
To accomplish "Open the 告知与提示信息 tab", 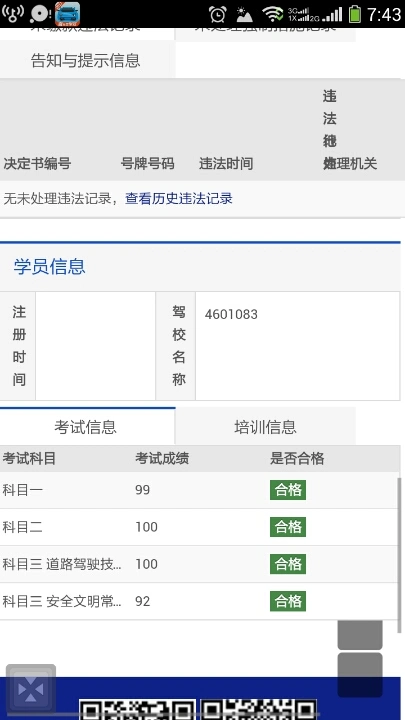I will point(87,60).
